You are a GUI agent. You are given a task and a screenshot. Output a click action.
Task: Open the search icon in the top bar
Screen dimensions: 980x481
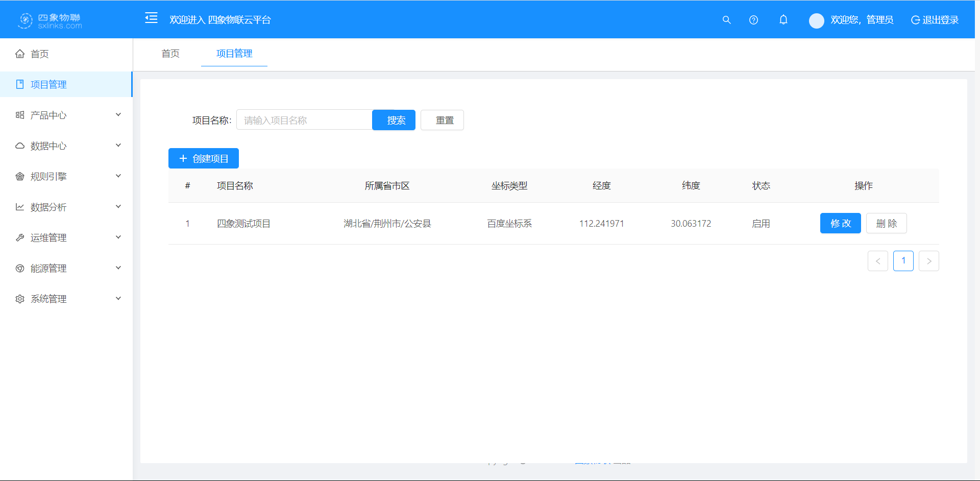726,20
